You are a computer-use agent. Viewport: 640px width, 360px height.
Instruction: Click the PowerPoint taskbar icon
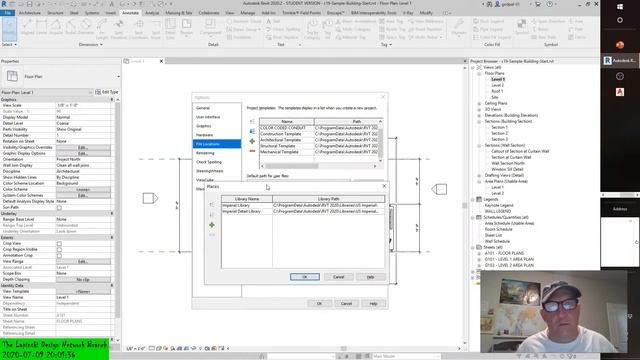pyautogui.click(x=620, y=45)
